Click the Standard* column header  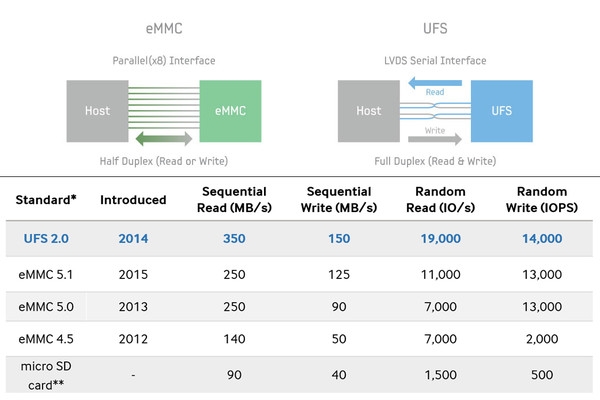(46, 200)
